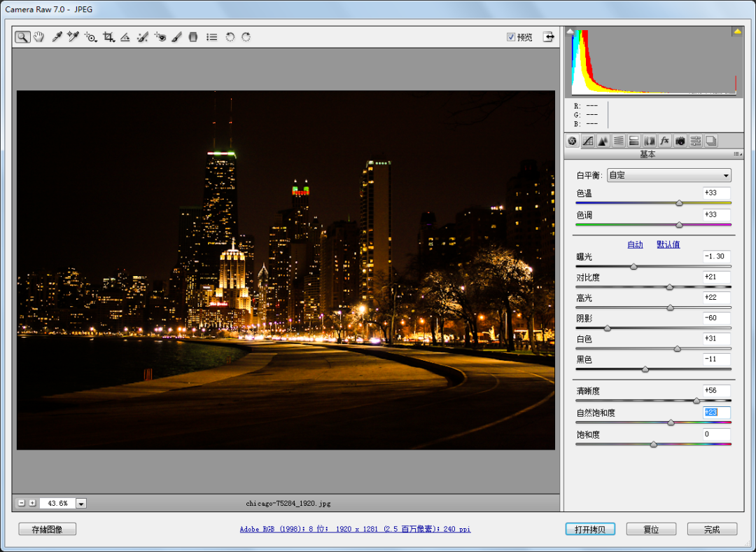Switch to the Tone Curve tab
Viewport: 756px width, 552px height.
pos(588,141)
